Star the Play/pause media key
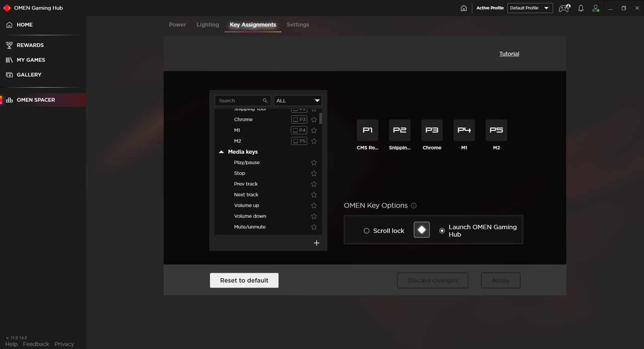Screen dimensions: 644x349 tap(314, 163)
